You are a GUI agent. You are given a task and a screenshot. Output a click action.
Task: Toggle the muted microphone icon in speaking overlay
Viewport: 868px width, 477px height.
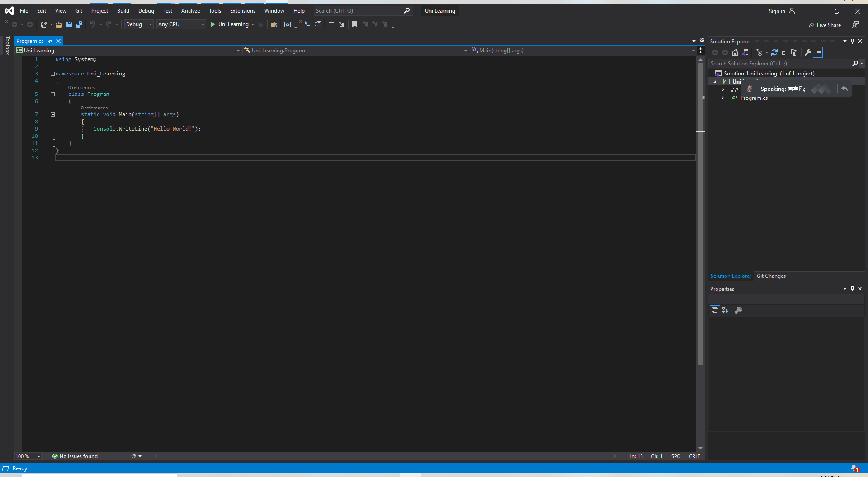click(x=750, y=89)
